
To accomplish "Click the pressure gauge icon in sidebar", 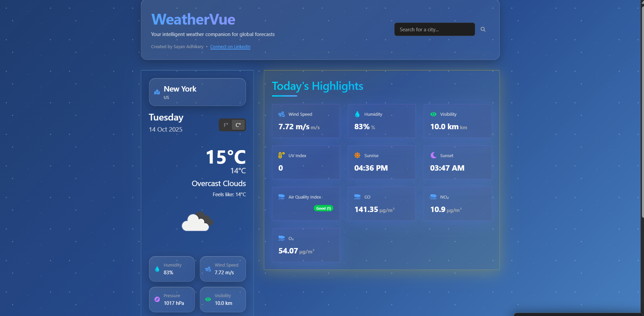I will [x=157, y=299].
